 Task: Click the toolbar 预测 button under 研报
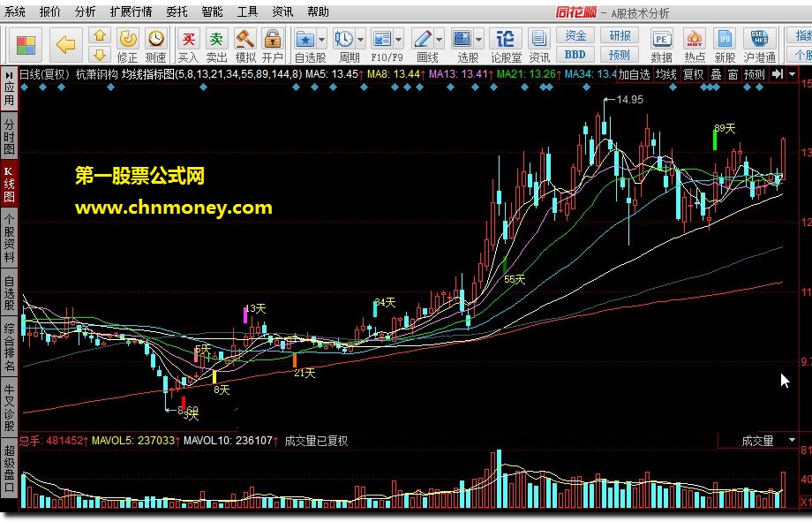620,55
